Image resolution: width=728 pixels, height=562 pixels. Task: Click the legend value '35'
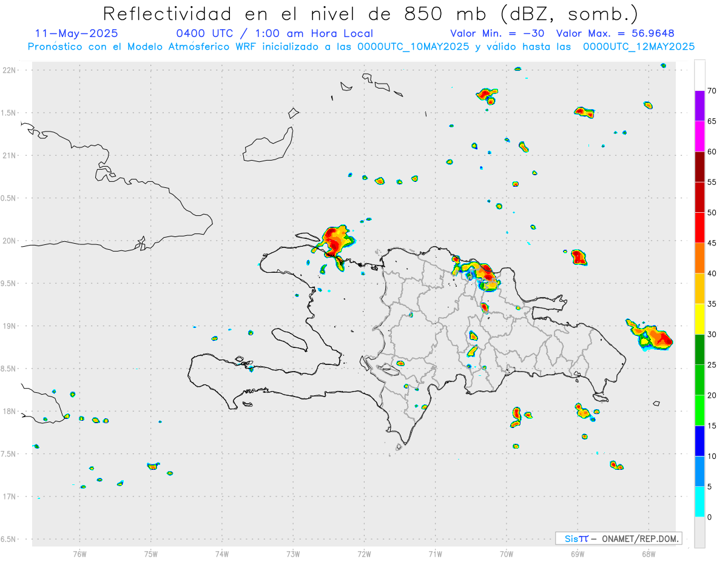pyautogui.click(x=712, y=304)
